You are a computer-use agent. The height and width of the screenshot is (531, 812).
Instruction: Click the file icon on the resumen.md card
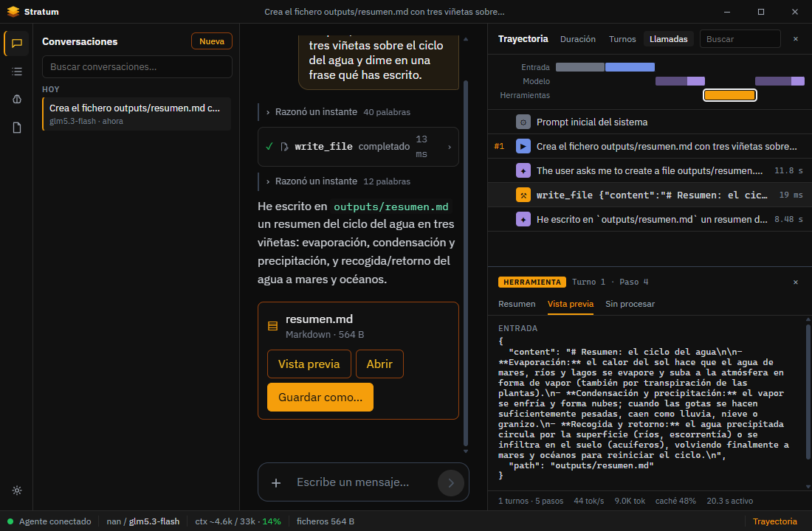click(272, 326)
